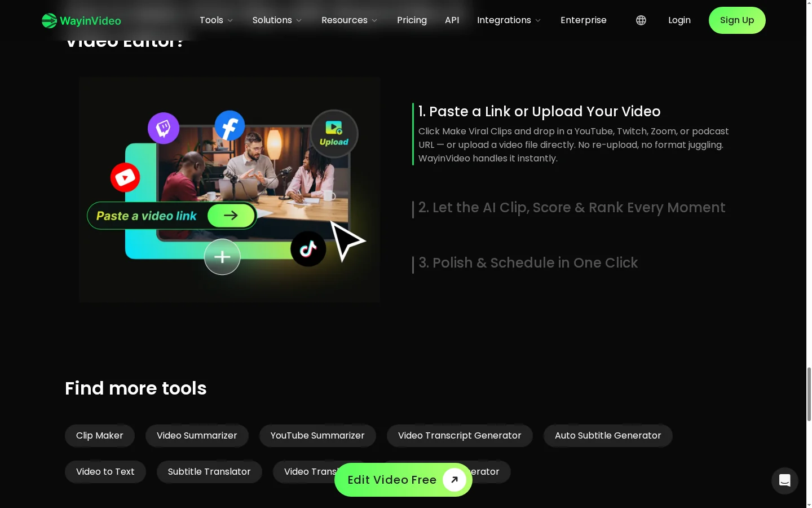Screen dimensions: 812x508
Task: Expand the Solutions dropdown menu
Action: pos(277,20)
